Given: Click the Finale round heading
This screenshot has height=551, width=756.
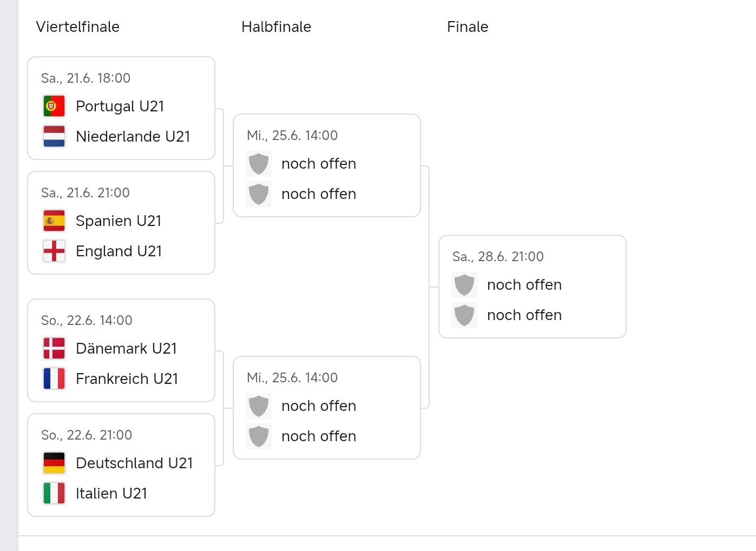Looking at the screenshot, I should coord(468,27).
